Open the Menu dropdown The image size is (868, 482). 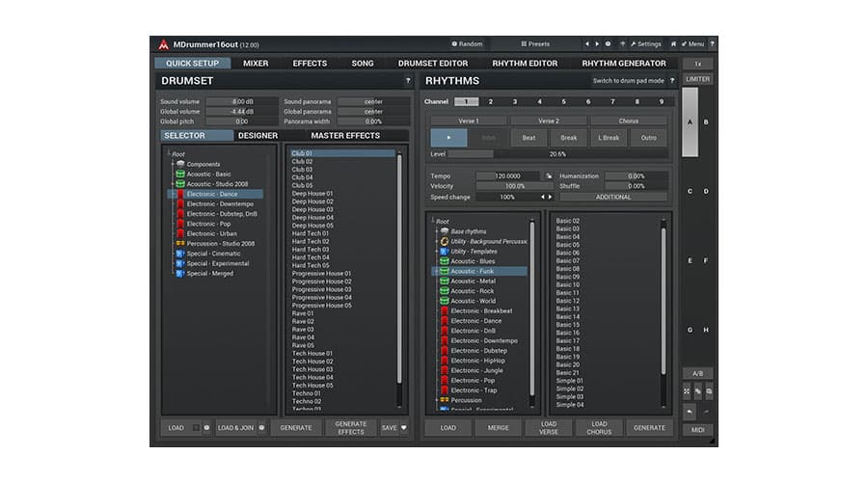click(692, 43)
